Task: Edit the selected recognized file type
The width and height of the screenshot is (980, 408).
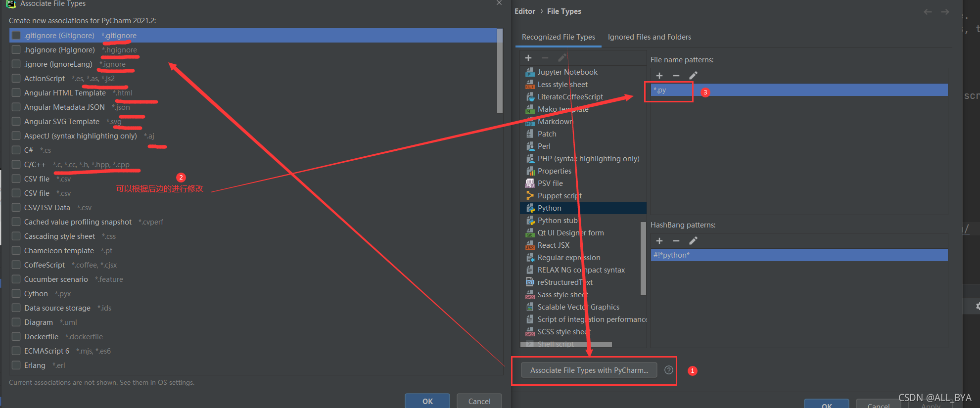Action: point(562,58)
